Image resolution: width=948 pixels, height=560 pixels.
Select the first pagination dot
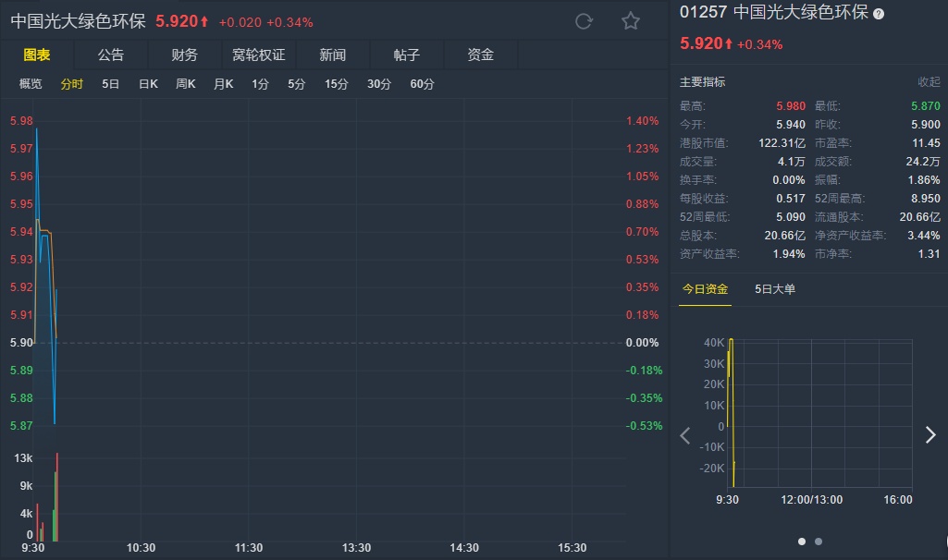click(x=802, y=542)
